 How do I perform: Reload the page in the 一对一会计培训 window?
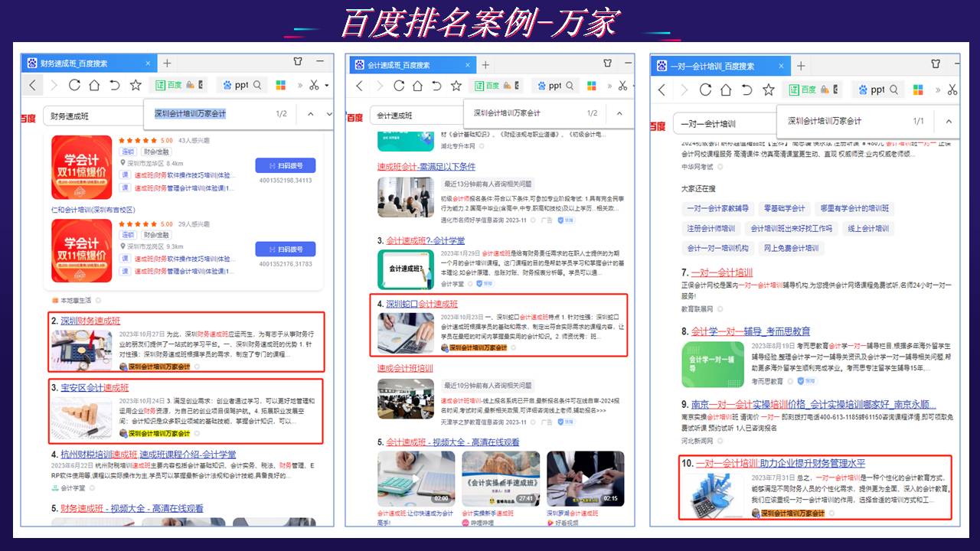tap(705, 90)
